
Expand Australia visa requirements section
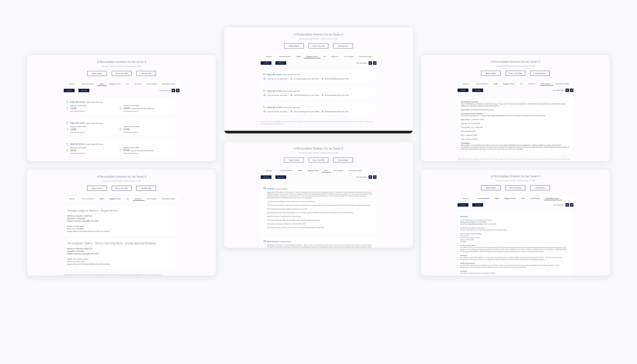tap(270, 189)
